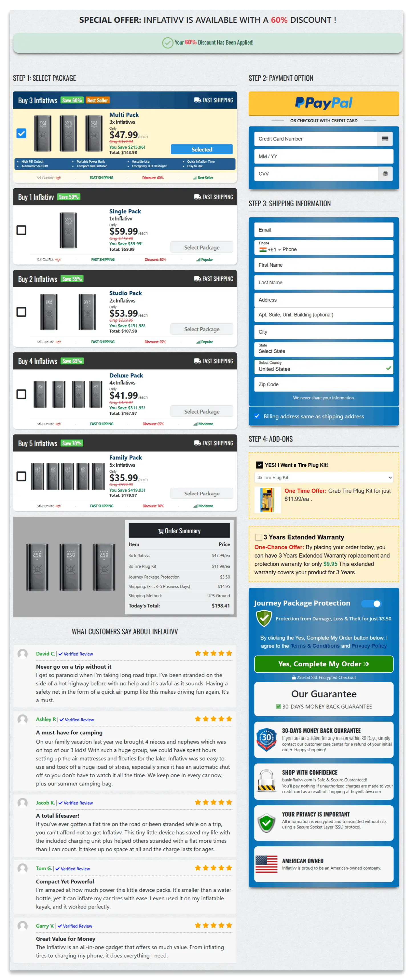The width and height of the screenshot is (413, 980).
Task: Open the phone country code +91 dropdown
Action: click(x=270, y=250)
